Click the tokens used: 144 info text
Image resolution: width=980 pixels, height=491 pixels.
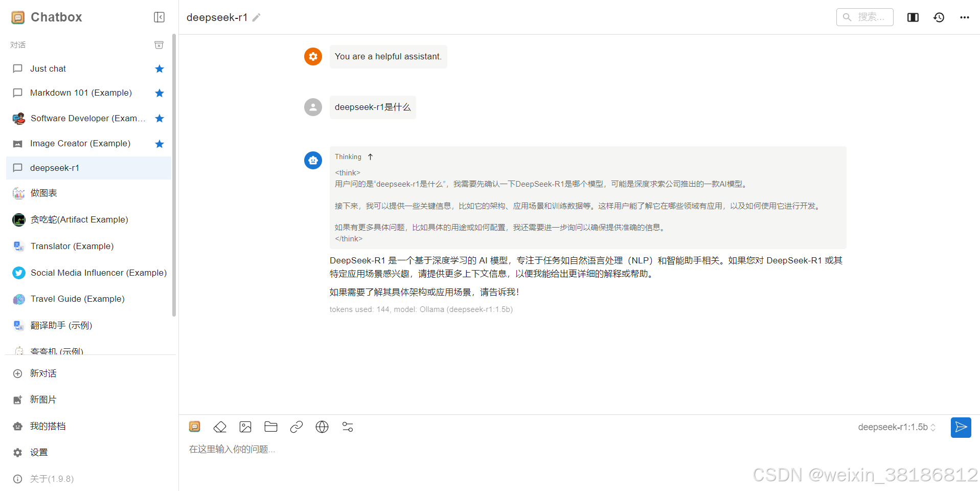point(421,309)
